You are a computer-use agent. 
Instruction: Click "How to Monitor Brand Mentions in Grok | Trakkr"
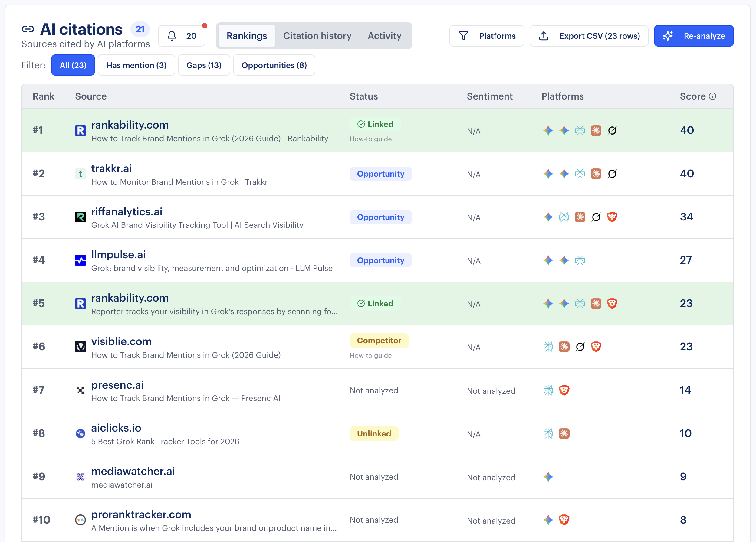click(x=179, y=182)
